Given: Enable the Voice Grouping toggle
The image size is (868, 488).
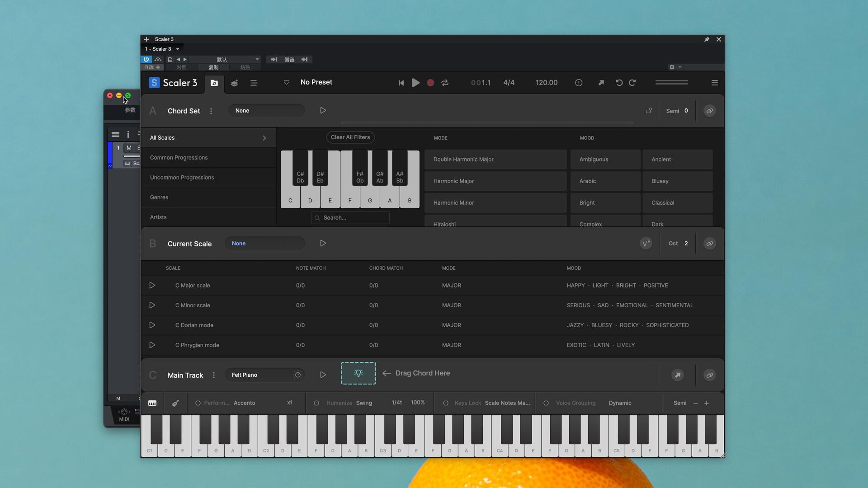Looking at the screenshot, I should (x=546, y=403).
